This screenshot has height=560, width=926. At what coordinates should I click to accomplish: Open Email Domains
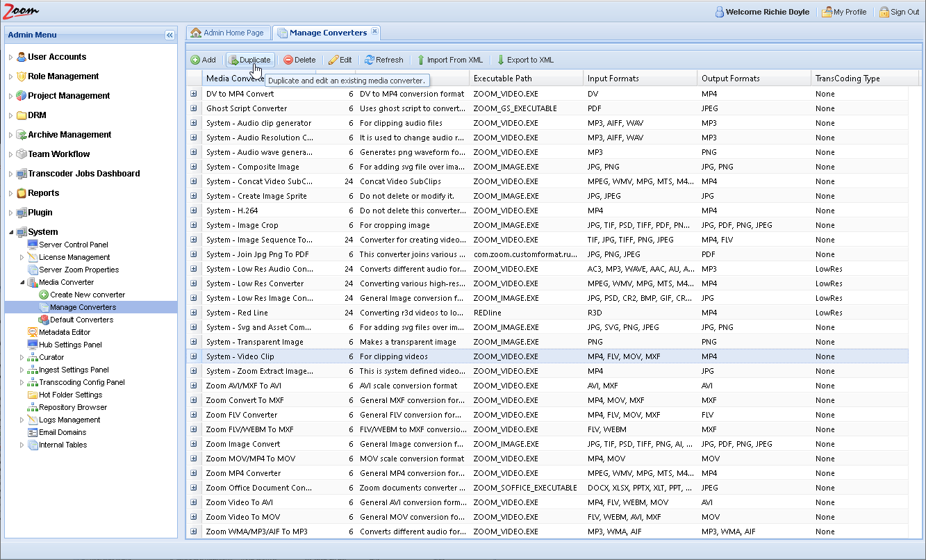pyautogui.click(x=63, y=432)
